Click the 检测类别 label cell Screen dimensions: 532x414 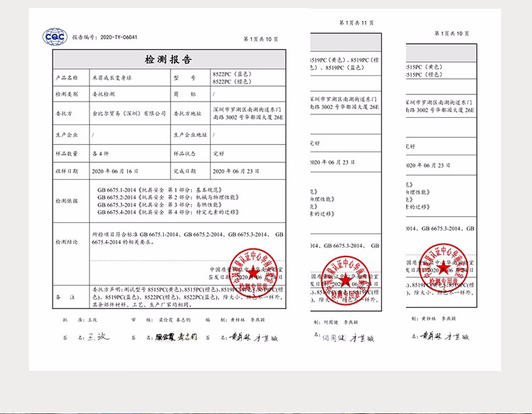pos(71,94)
